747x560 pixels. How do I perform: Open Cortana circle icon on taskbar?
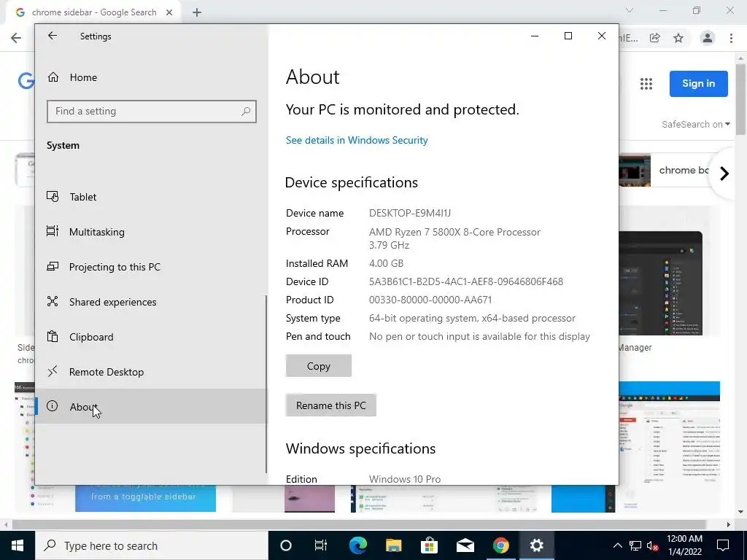tap(286, 545)
